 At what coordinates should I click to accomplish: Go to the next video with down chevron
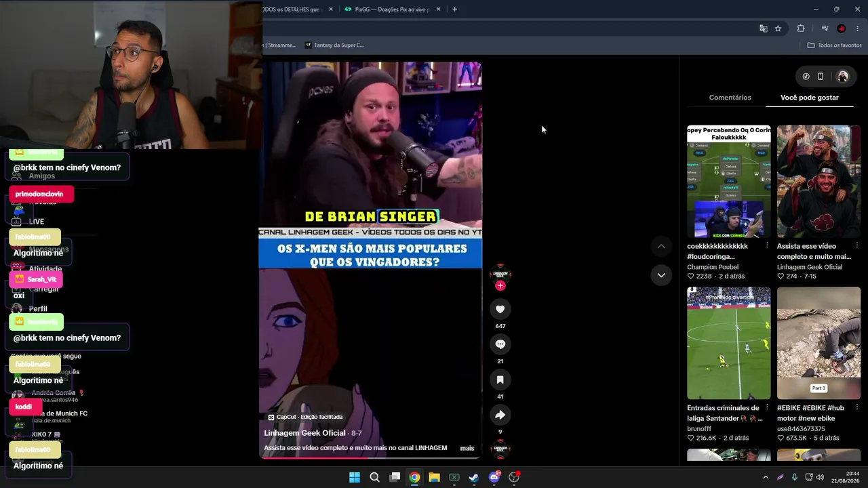(x=661, y=275)
